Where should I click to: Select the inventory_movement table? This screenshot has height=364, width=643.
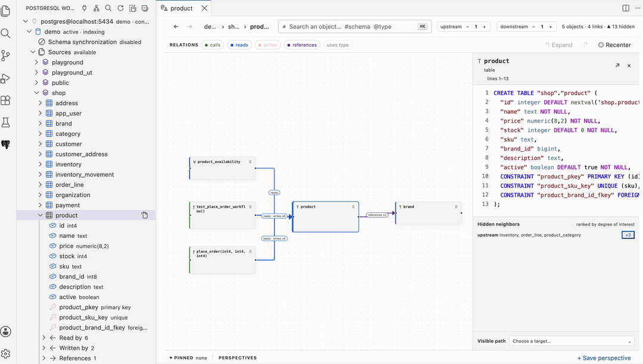pos(86,174)
